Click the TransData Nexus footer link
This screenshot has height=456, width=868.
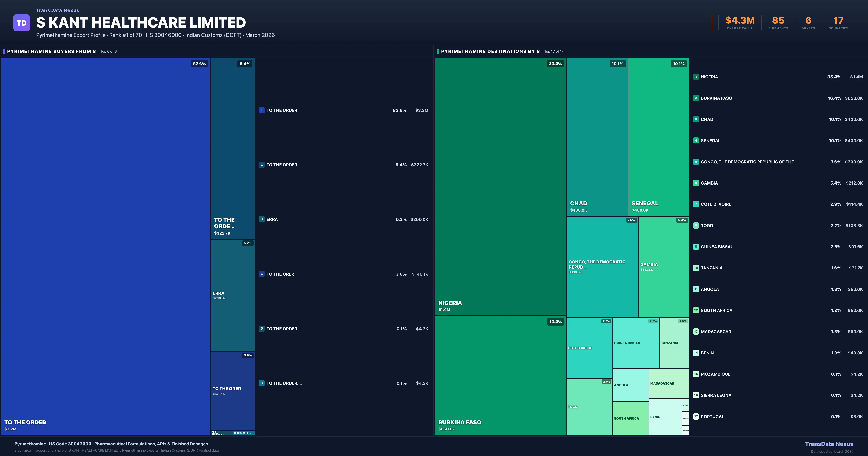click(x=829, y=444)
